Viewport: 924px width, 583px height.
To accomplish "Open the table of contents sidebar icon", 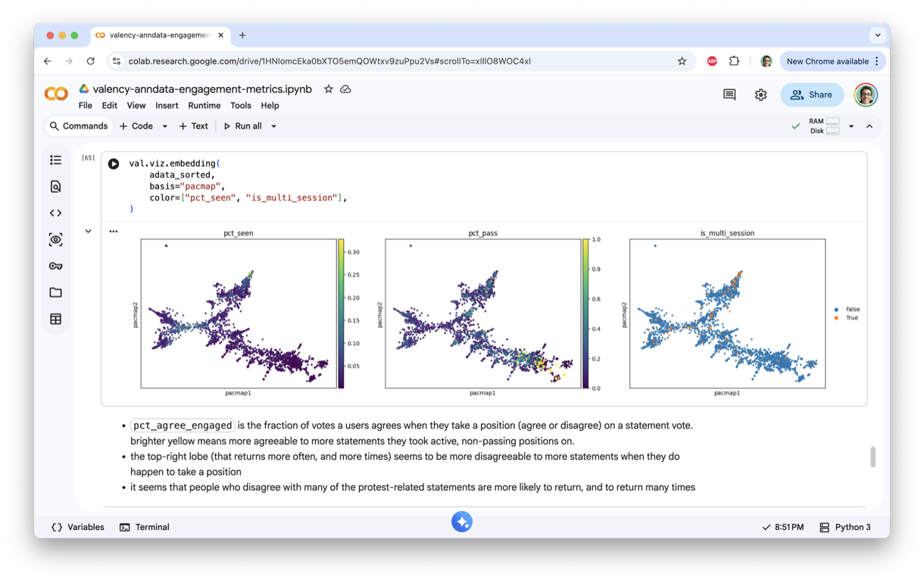I will click(x=55, y=160).
